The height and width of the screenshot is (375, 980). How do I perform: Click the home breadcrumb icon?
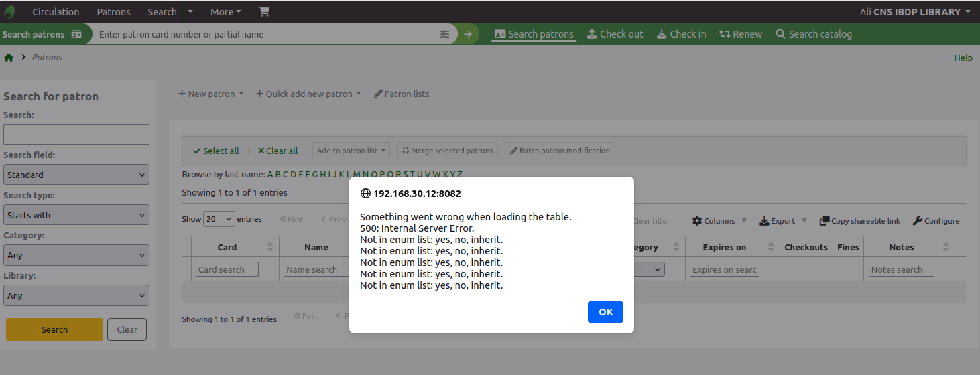point(9,58)
